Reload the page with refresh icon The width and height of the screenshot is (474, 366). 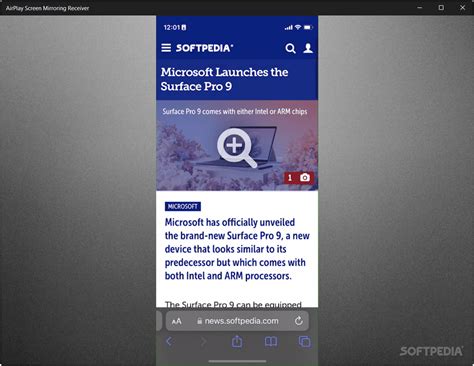299,321
